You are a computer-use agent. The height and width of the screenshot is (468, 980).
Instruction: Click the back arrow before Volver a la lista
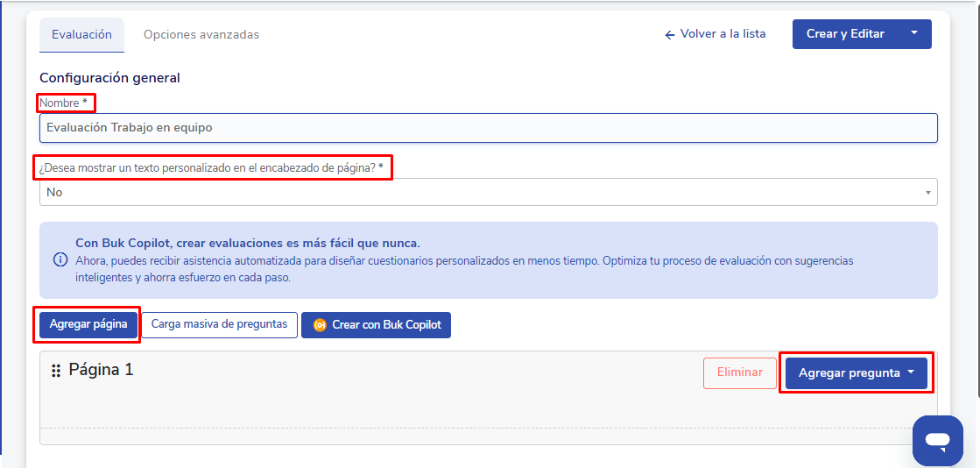[670, 35]
